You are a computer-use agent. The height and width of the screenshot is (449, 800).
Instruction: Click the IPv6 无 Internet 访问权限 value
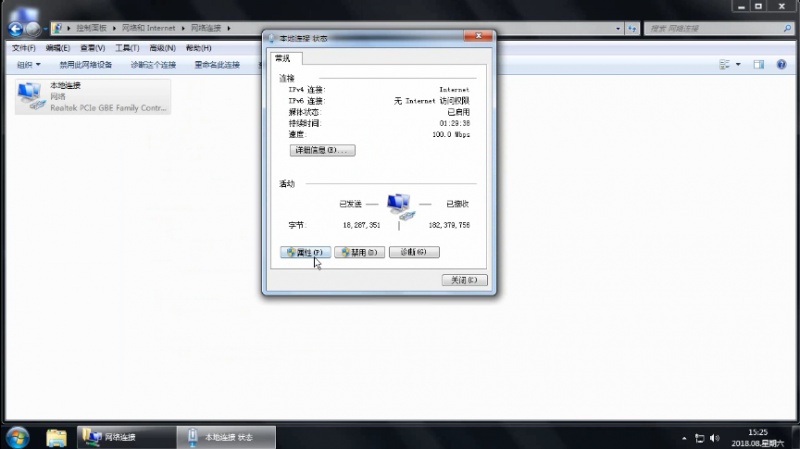432,101
